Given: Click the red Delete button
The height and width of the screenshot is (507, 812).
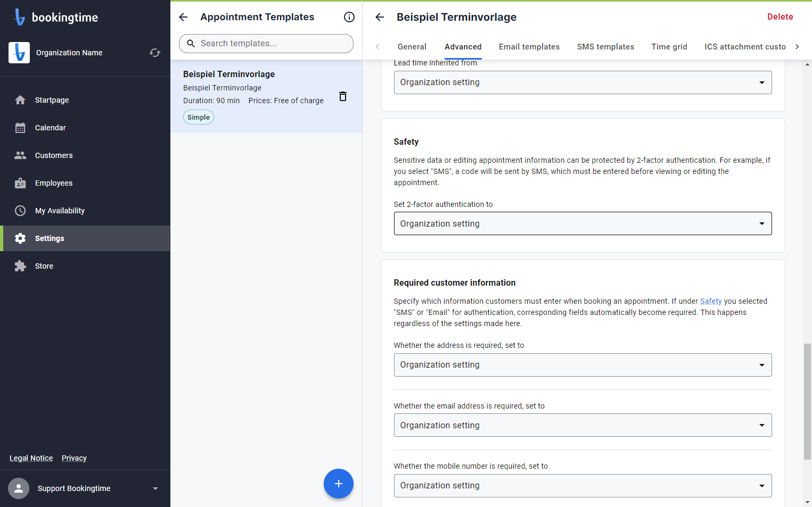Looking at the screenshot, I should (780, 17).
